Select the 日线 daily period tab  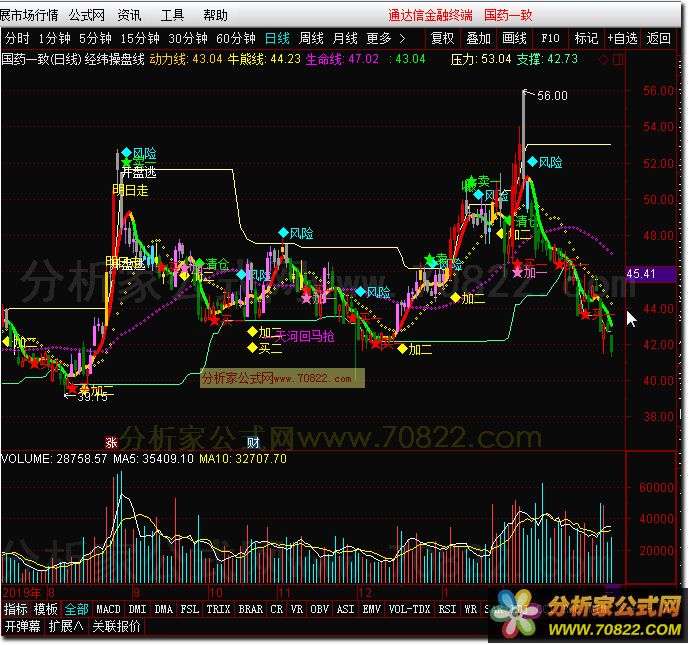277,39
